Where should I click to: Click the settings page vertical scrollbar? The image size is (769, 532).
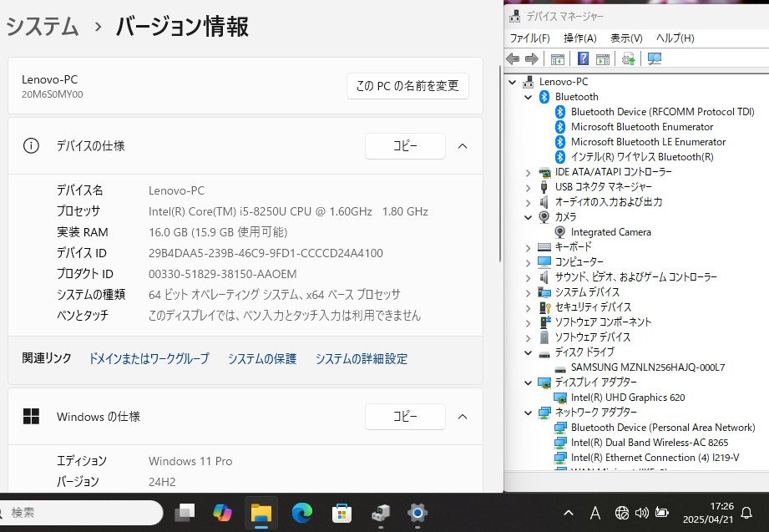500,162
